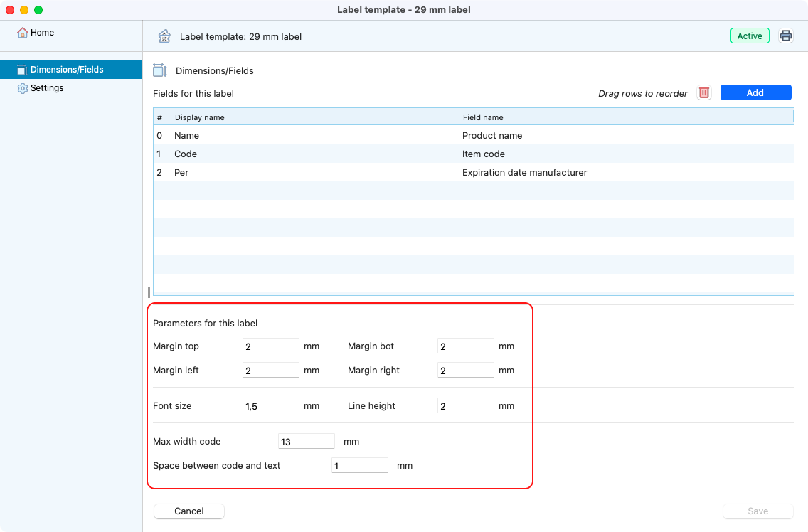Image resolution: width=808 pixels, height=532 pixels.
Task: Click the blue Add button
Action: pos(755,92)
